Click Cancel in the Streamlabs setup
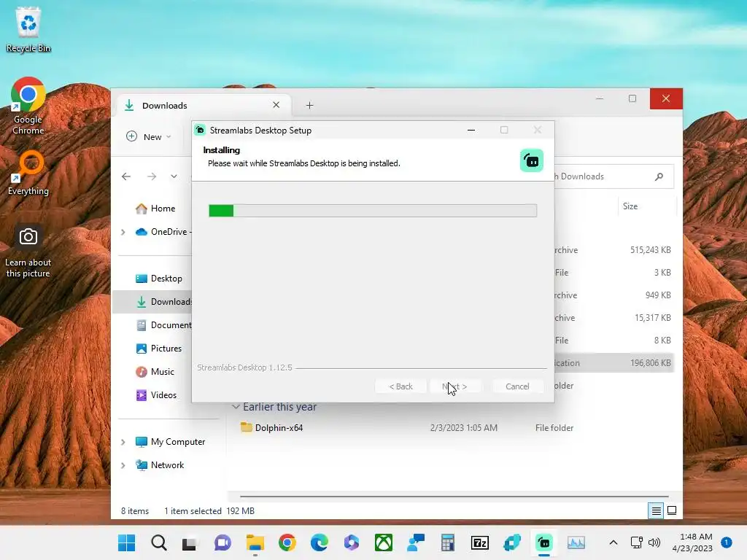 click(517, 386)
